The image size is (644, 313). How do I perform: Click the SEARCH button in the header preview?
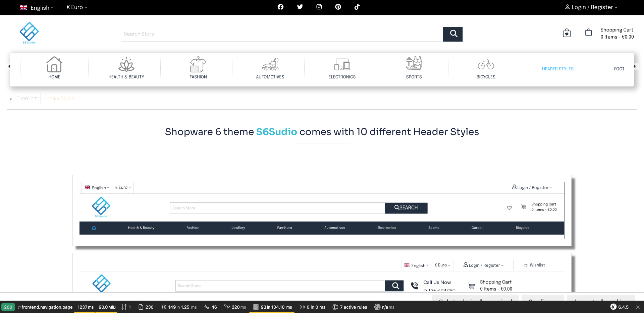(x=406, y=208)
